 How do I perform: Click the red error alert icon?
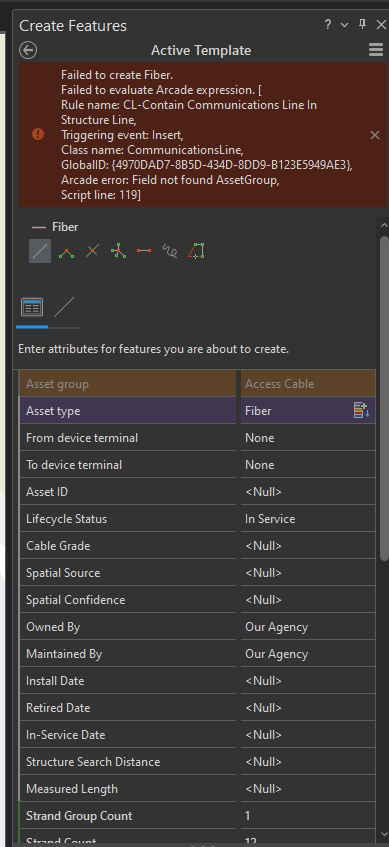[38, 134]
